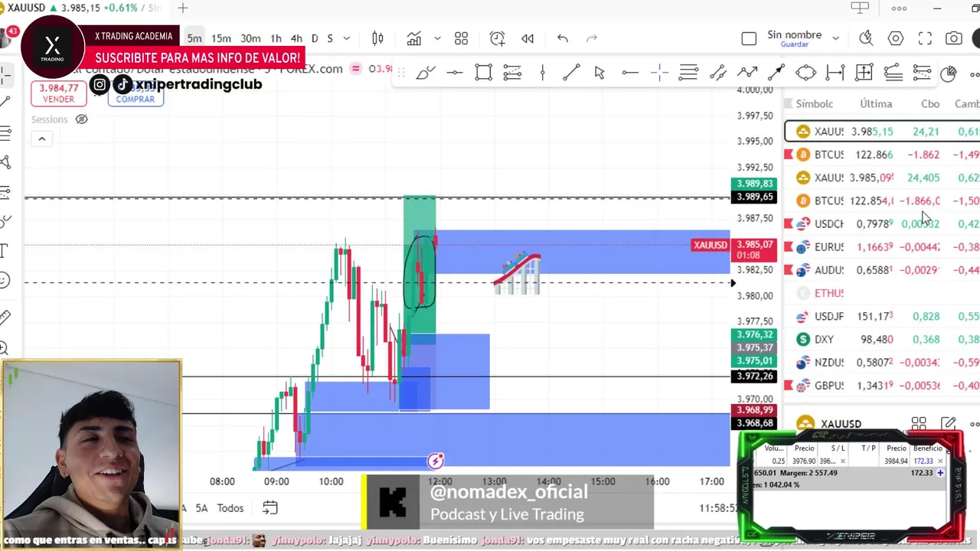Select AUDUSD row in watchlist
This screenshot has height=551, width=980.
(882, 270)
